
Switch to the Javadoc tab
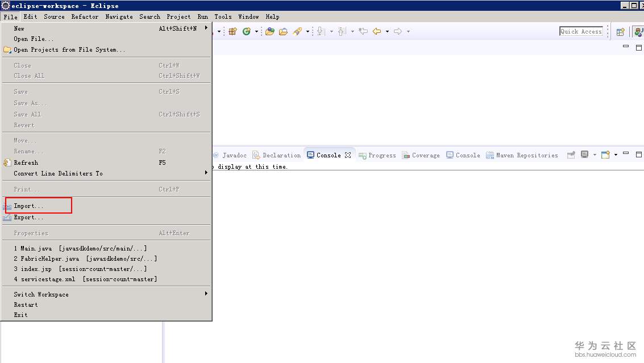tap(230, 155)
